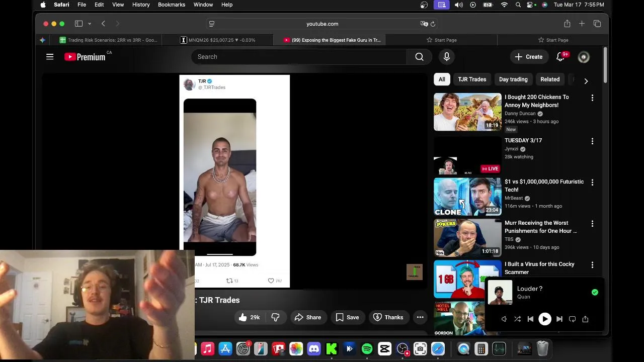Open the YouTube notifications bell
The height and width of the screenshot is (362, 644).
pos(560,57)
